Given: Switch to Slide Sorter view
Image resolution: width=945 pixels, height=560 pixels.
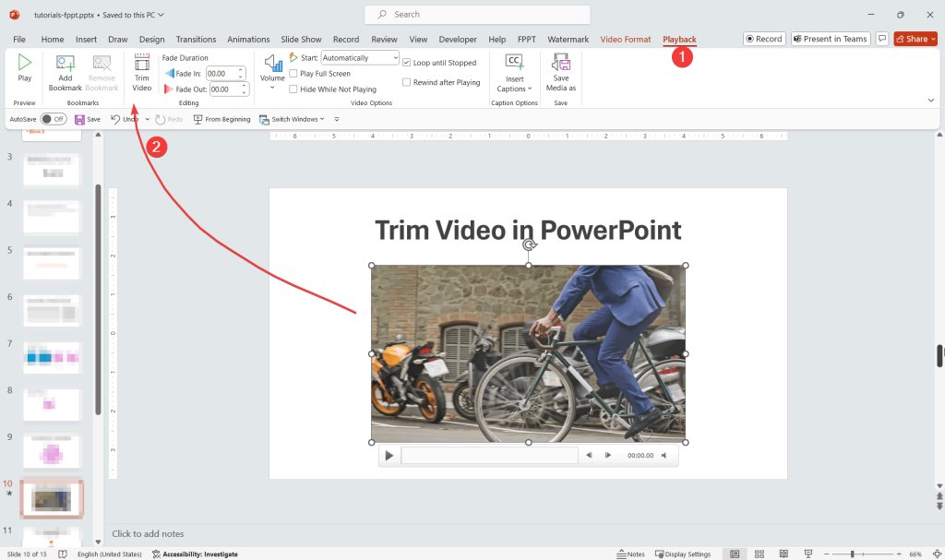Looking at the screenshot, I should click(x=759, y=553).
